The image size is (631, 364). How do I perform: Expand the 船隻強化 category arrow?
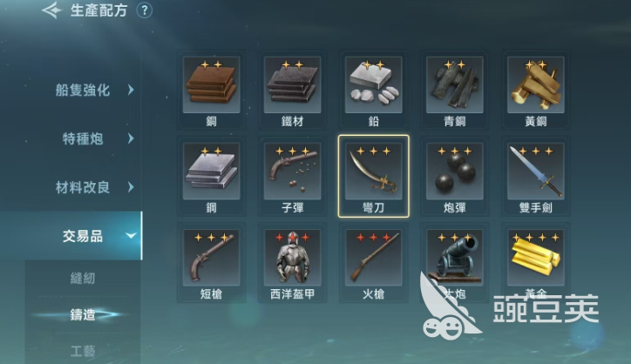pyautogui.click(x=131, y=90)
